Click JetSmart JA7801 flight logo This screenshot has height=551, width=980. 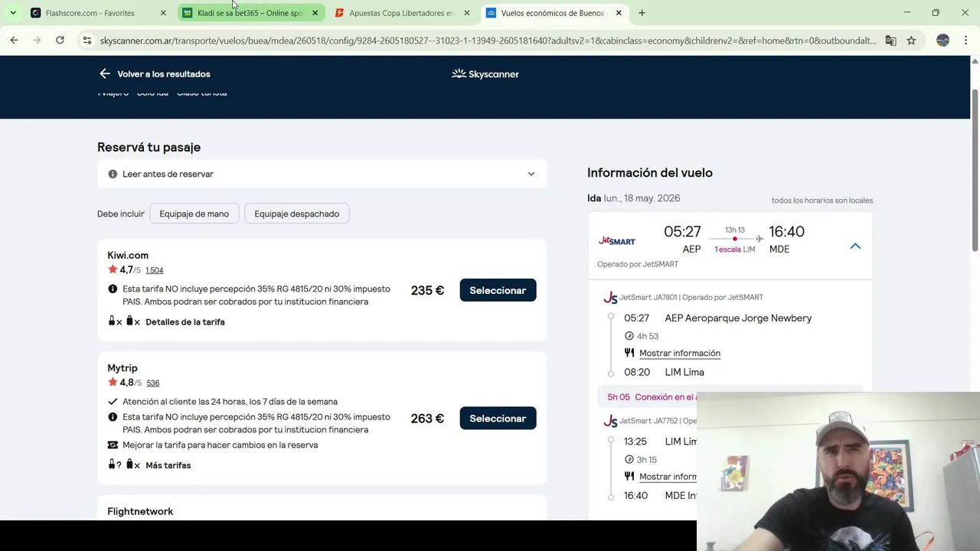tap(610, 298)
